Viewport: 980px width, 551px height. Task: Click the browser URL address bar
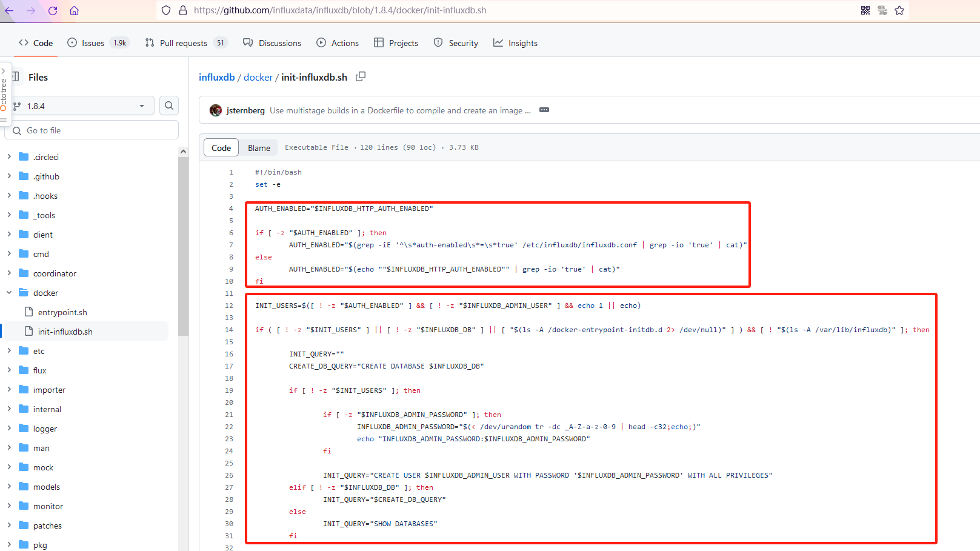tap(509, 10)
